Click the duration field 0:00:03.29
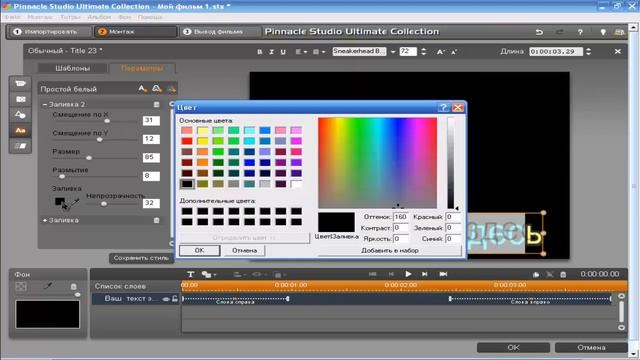Viewport: 640px width, 360px height. [556, 51]
